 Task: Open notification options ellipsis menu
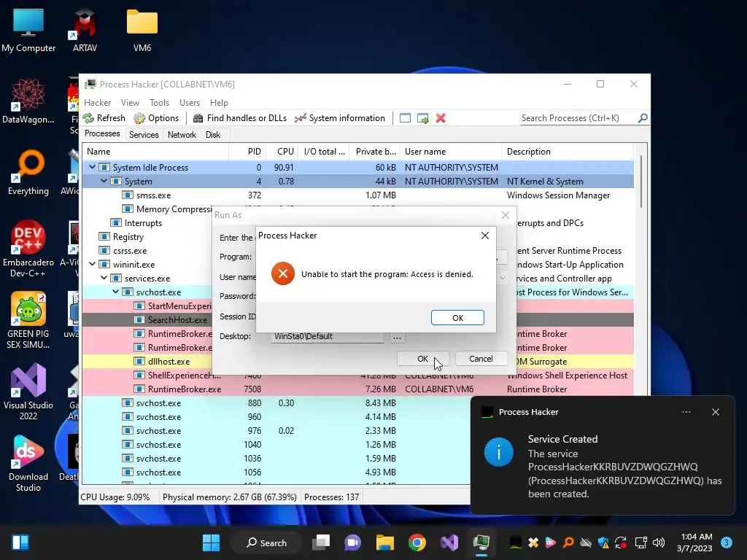click(x=686, y=412)
